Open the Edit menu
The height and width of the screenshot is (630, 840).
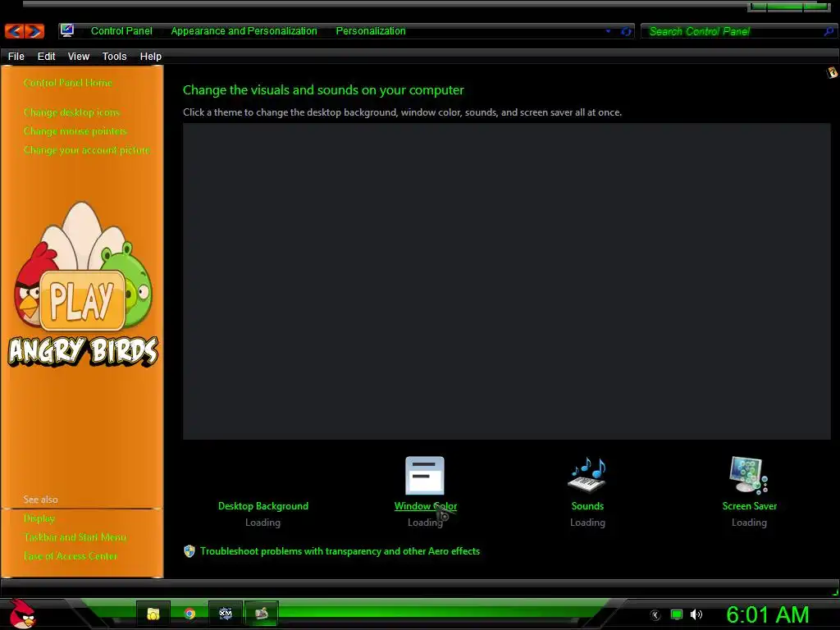click(x=46, y=57)
